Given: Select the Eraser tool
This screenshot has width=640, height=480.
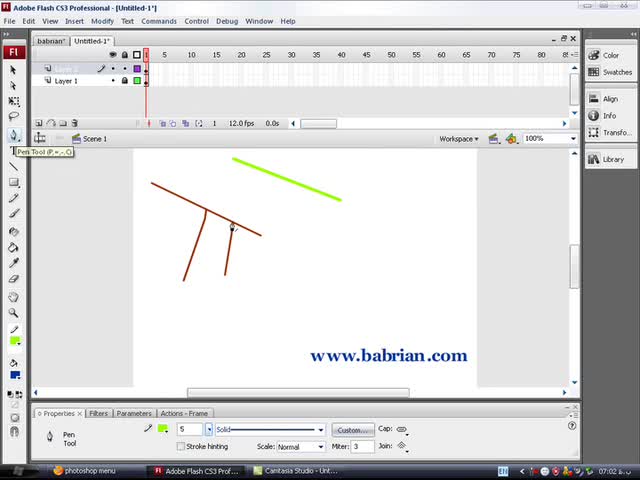Looking at the screenshot, I should [x=13, y=279].
